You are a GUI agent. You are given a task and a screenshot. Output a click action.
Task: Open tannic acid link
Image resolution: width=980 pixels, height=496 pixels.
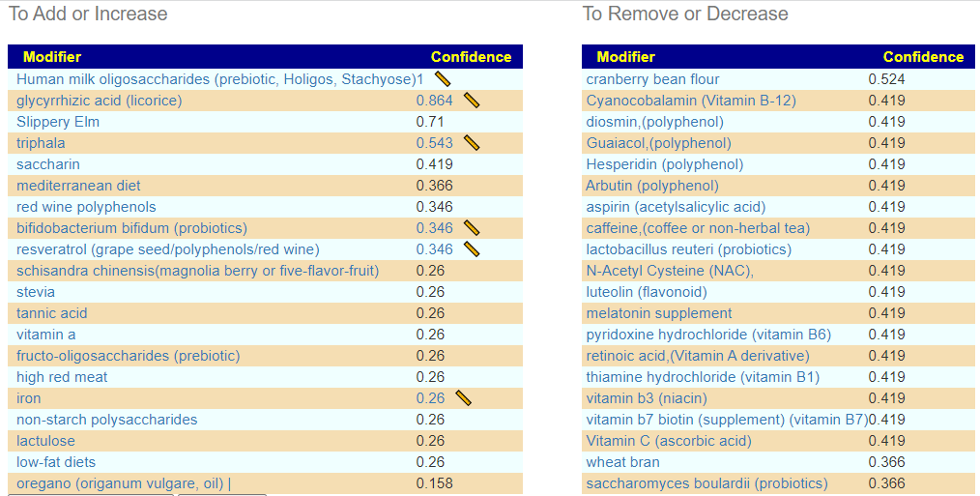[x=52, y=313]
